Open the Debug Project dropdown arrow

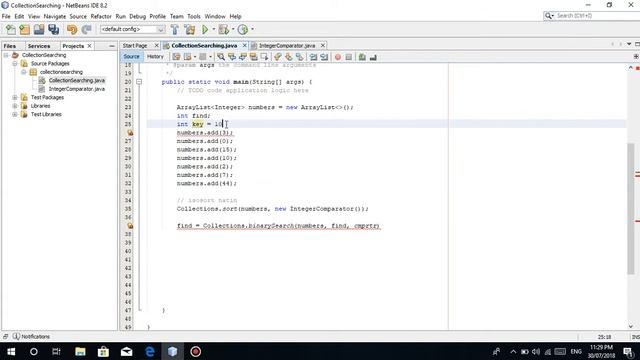pos(233,29)
